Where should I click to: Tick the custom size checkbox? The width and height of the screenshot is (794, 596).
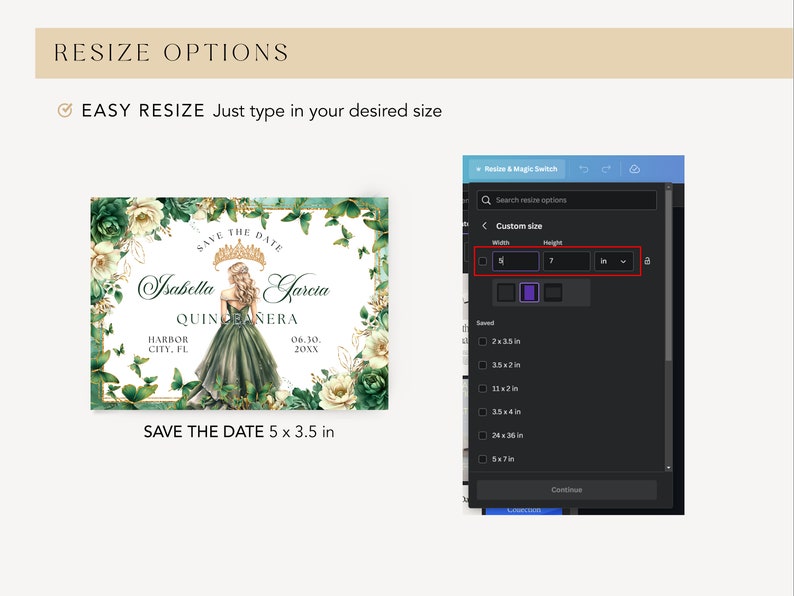pyautogui.click(x=483, y=261)
